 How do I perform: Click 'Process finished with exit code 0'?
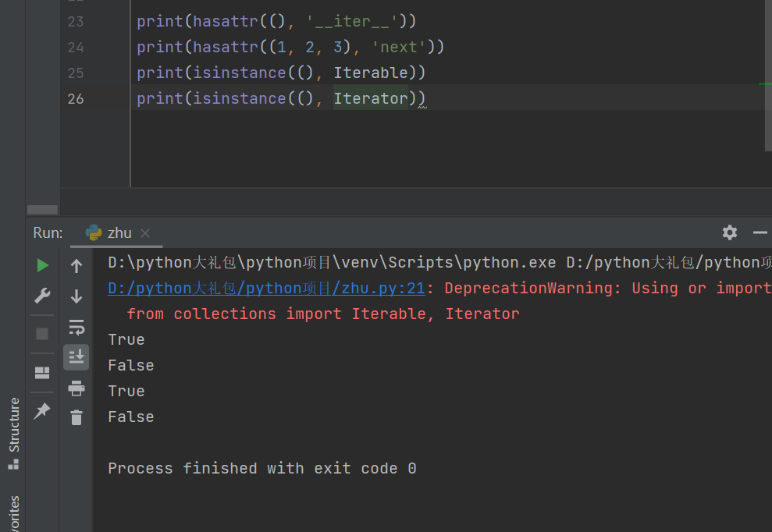(262, 469)
